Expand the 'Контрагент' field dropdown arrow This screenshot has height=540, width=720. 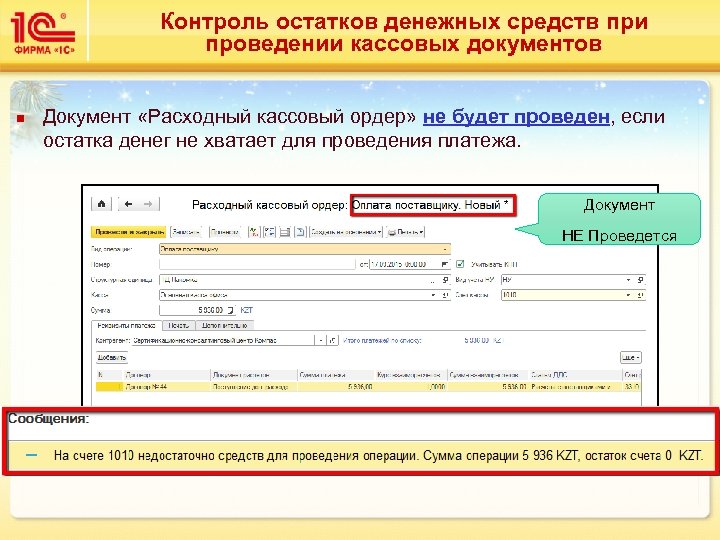(321, 340)
